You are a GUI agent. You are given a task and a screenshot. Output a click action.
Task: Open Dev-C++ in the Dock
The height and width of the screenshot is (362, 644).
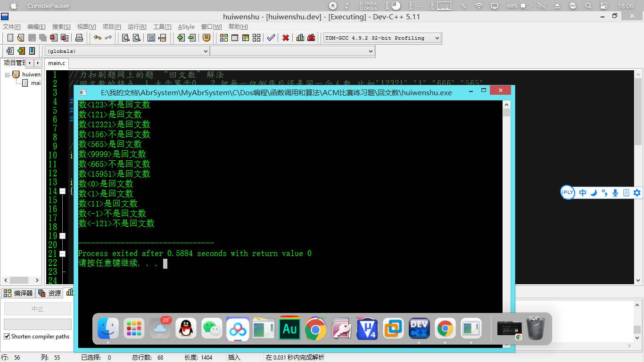pyautogui.click(x=419, y=328)
